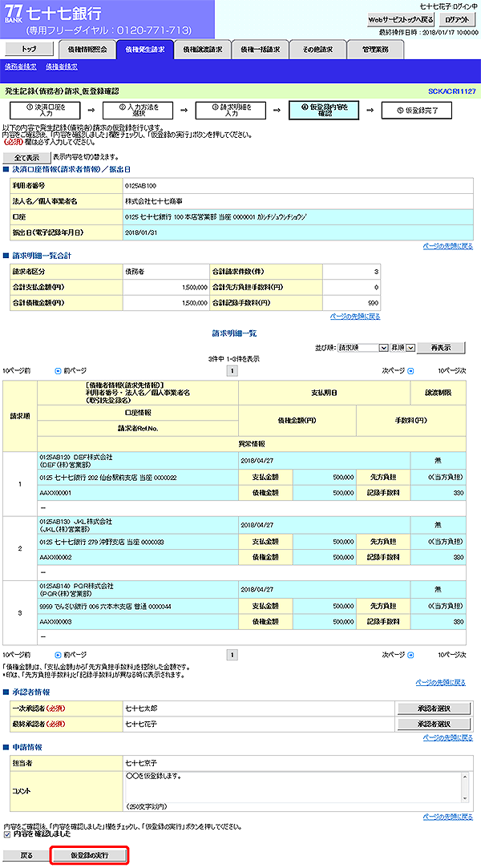Open the 債務者請求 sub-menu link
This screenshot has height=868, width=481.
[x=21, y=67]
